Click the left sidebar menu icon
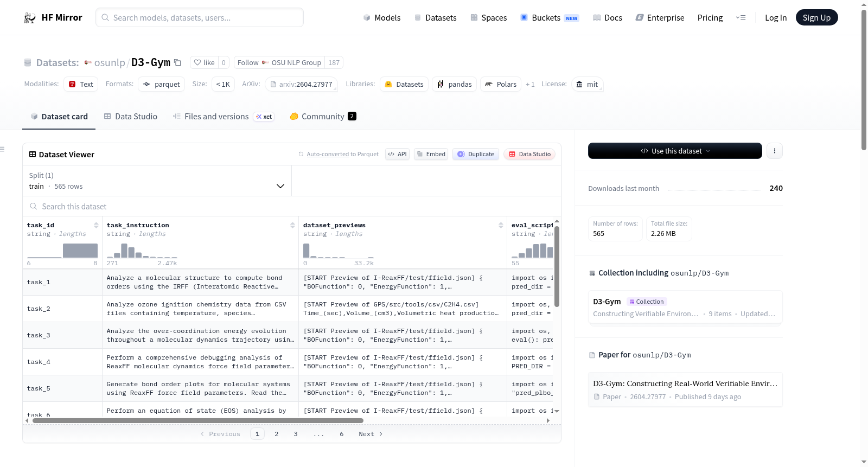The width and height of the screenshot is (868, 467). coord(3,149)
